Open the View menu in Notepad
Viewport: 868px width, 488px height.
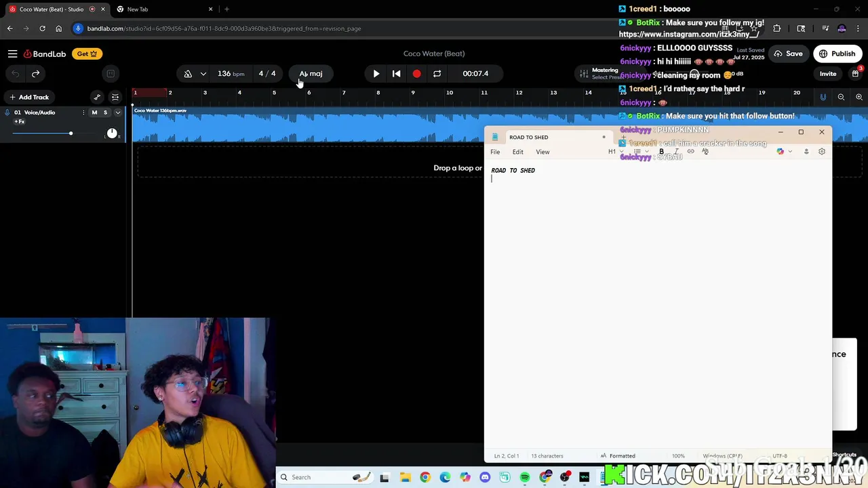pyautogui.click(x=542, y=152)
